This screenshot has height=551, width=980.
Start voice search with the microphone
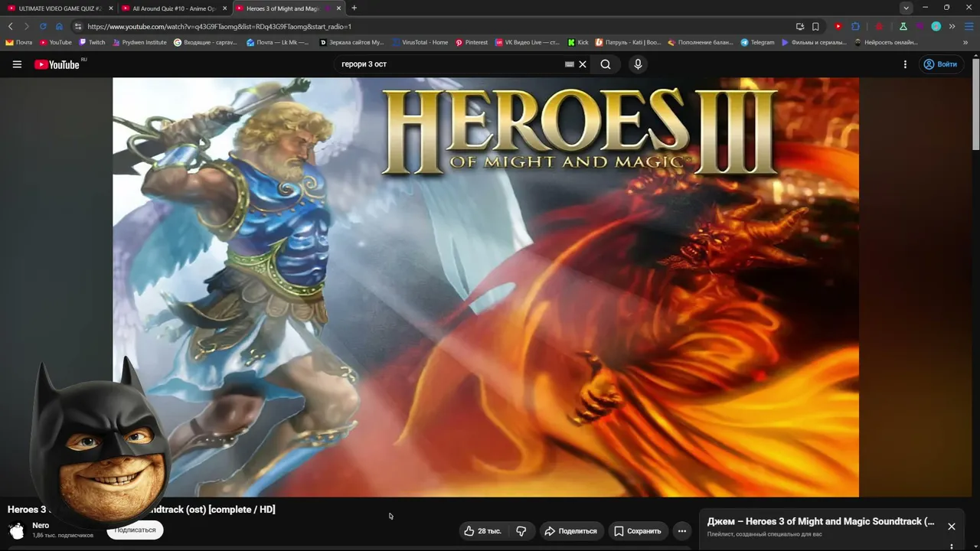click(638, 64)
